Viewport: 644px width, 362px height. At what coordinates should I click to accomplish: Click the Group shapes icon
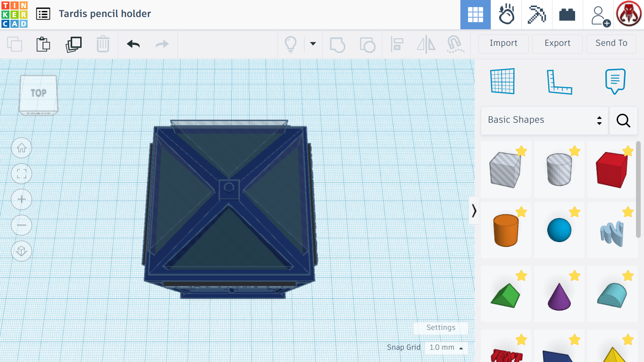337,45
